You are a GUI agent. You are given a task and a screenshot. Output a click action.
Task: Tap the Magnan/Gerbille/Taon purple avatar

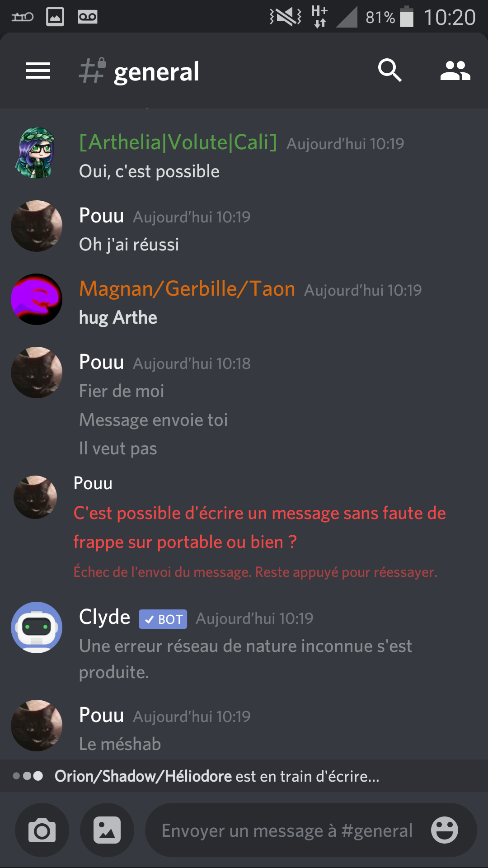click(x=37, y=299)
